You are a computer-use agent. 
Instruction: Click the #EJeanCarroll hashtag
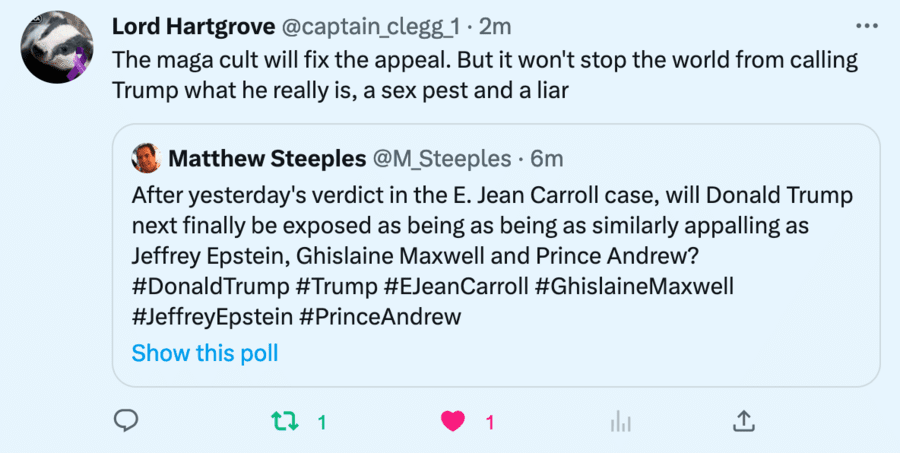coord(455,287)
